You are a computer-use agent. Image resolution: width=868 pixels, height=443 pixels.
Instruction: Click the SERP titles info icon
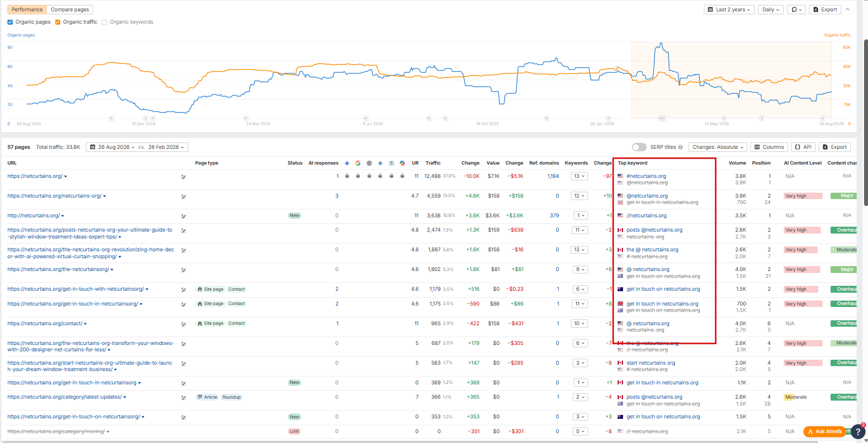[x=680, y=147]
